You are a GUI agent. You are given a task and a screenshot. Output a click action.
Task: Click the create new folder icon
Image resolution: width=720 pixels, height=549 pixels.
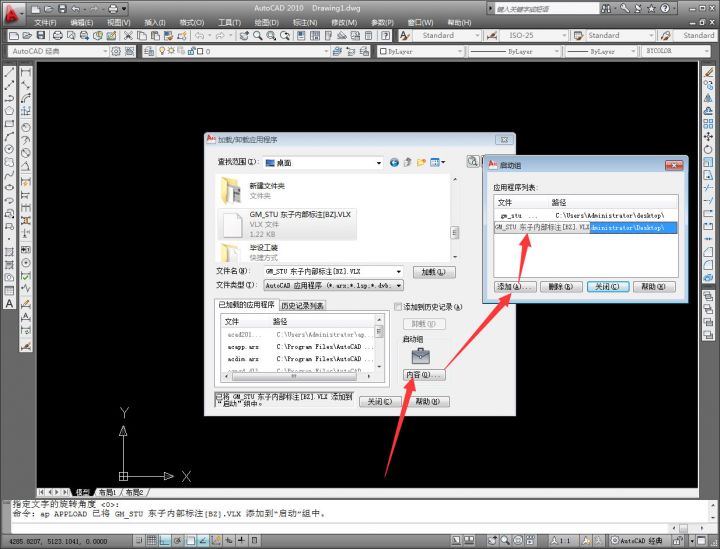pos(422,162)
